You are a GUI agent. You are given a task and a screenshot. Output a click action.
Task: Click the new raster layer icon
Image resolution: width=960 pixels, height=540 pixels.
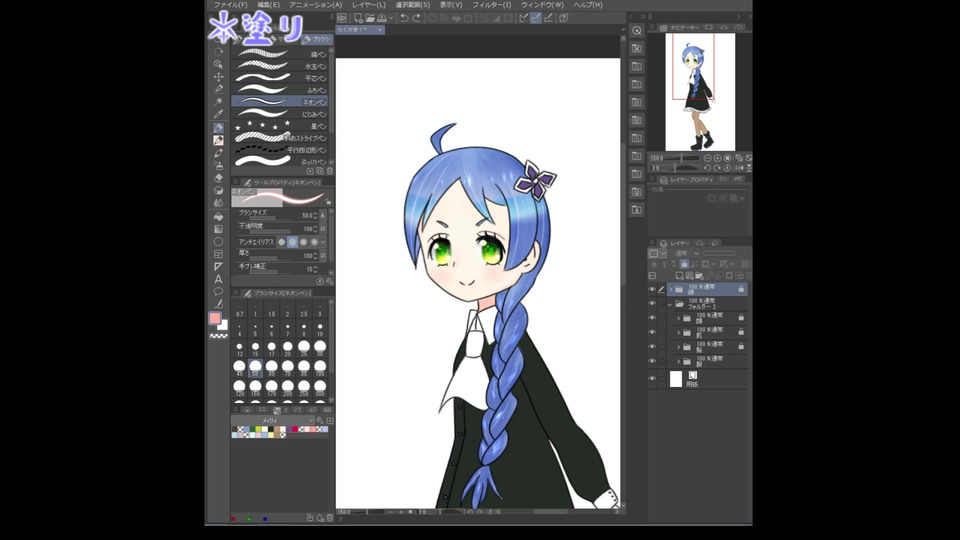[680, 276]
